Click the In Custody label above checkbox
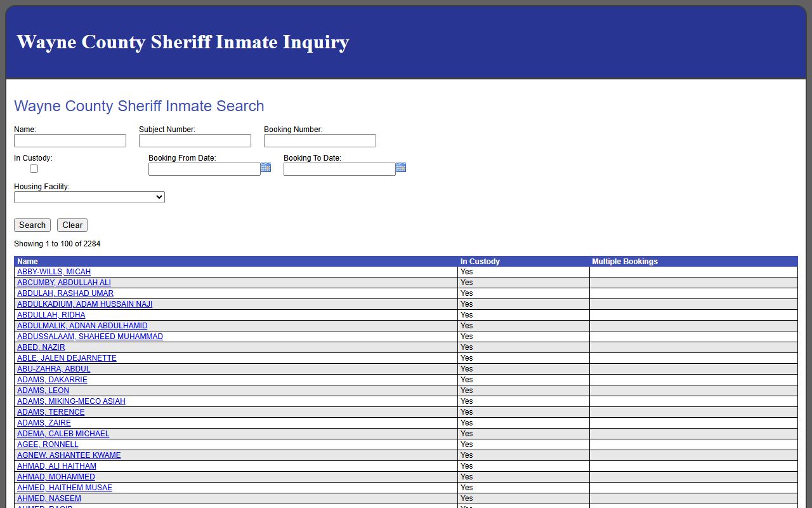Viewport: 812px width, 508px height. click(33, 158)
